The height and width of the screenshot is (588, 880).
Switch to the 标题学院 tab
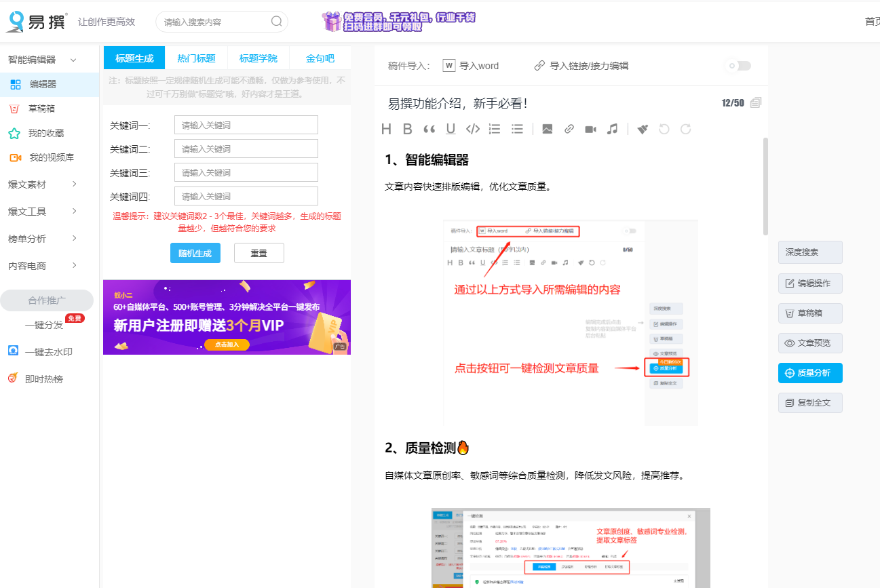point(258,58)
